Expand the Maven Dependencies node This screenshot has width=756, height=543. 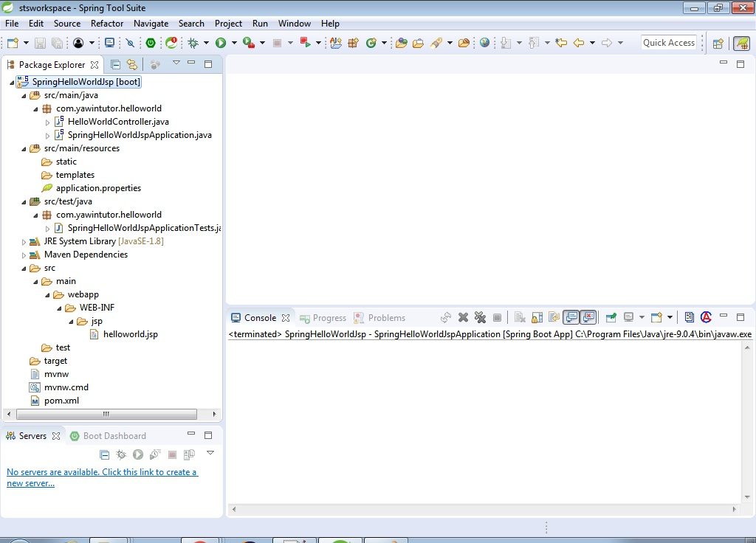(24, 255)
